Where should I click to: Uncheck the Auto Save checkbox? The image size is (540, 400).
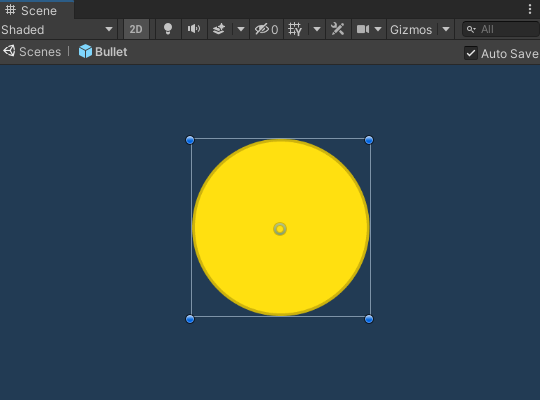click(471, 53)
